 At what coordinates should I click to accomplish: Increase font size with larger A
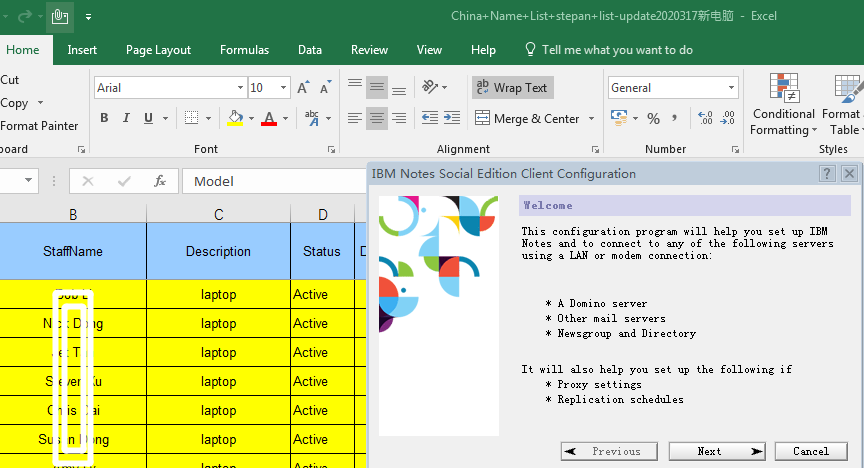(x=303, y=88)
